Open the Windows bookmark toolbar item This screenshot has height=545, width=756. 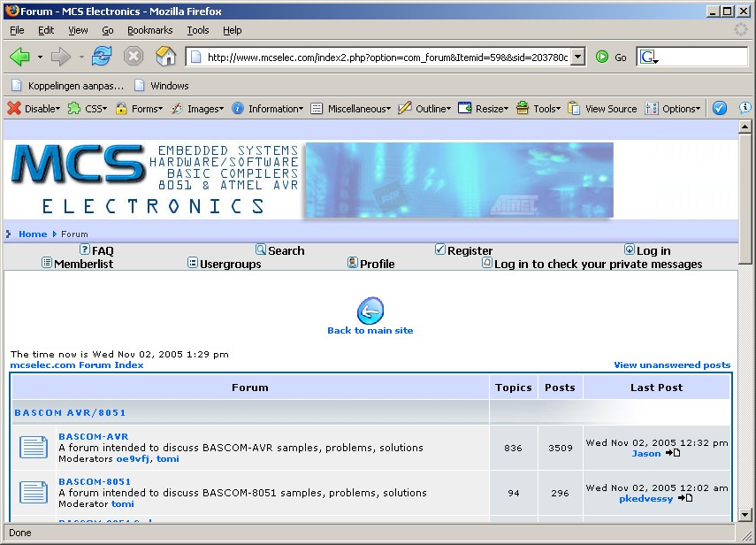(162, 85)
